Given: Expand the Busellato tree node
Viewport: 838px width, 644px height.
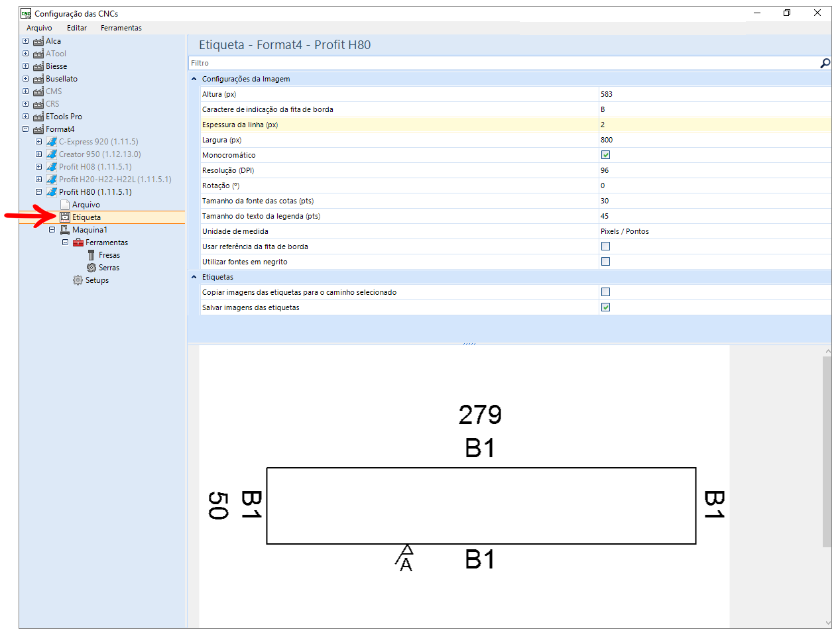Looking at the screenshot, I should pos(26,79).
